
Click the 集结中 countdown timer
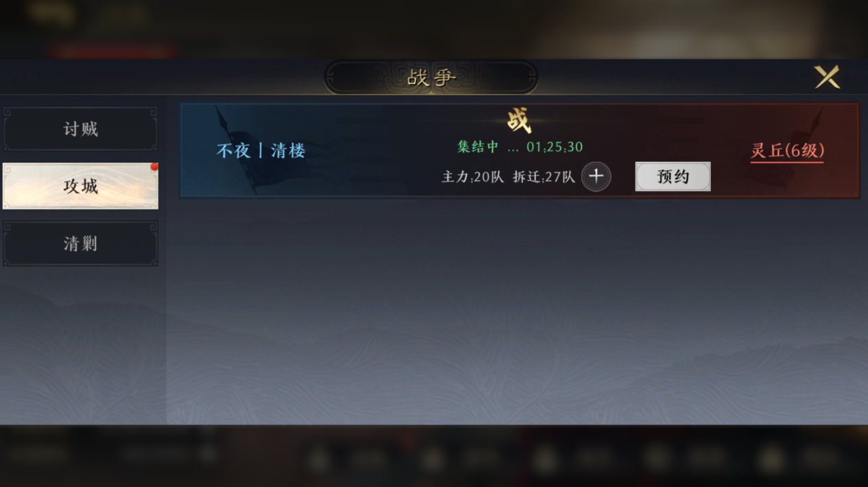click(555, 147)
